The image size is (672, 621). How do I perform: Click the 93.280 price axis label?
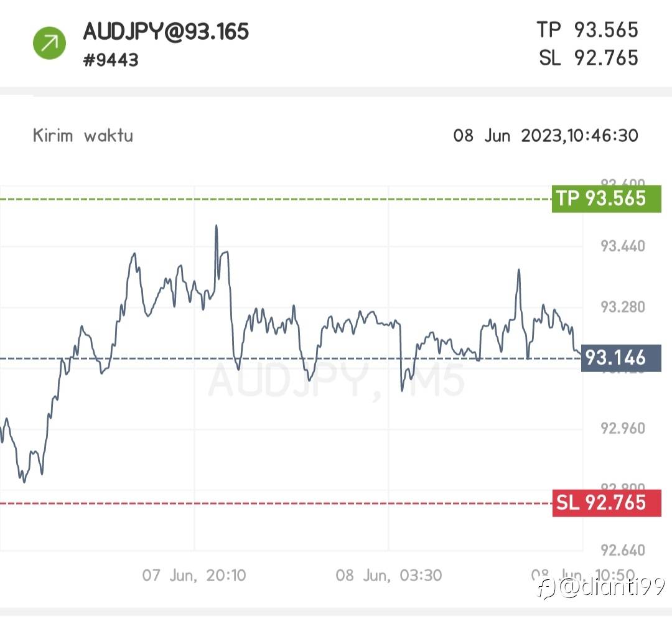click(622, 307)
